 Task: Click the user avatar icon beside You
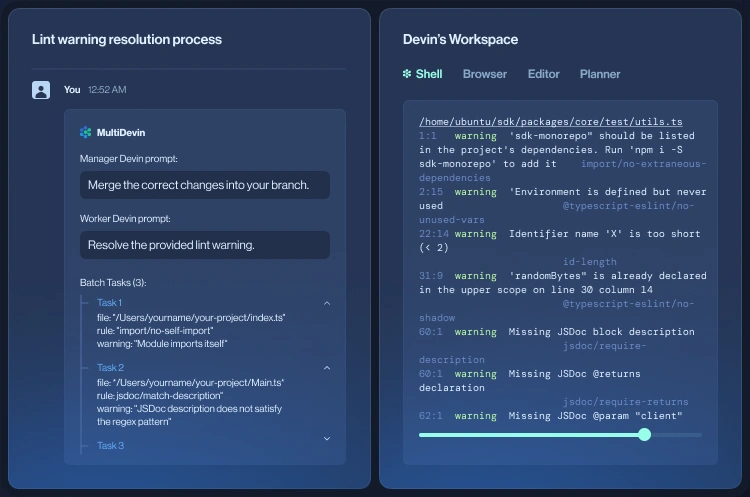(41, 90)
